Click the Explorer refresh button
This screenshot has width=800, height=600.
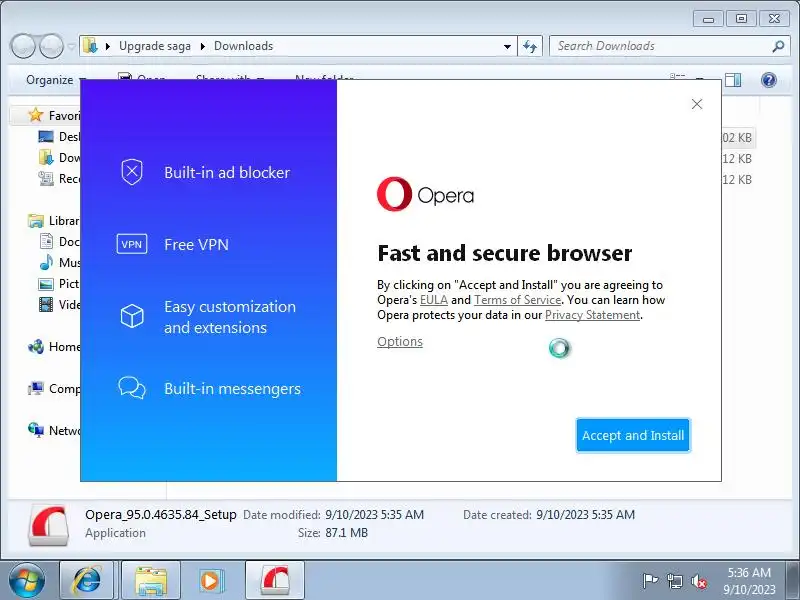pos(530,46)
